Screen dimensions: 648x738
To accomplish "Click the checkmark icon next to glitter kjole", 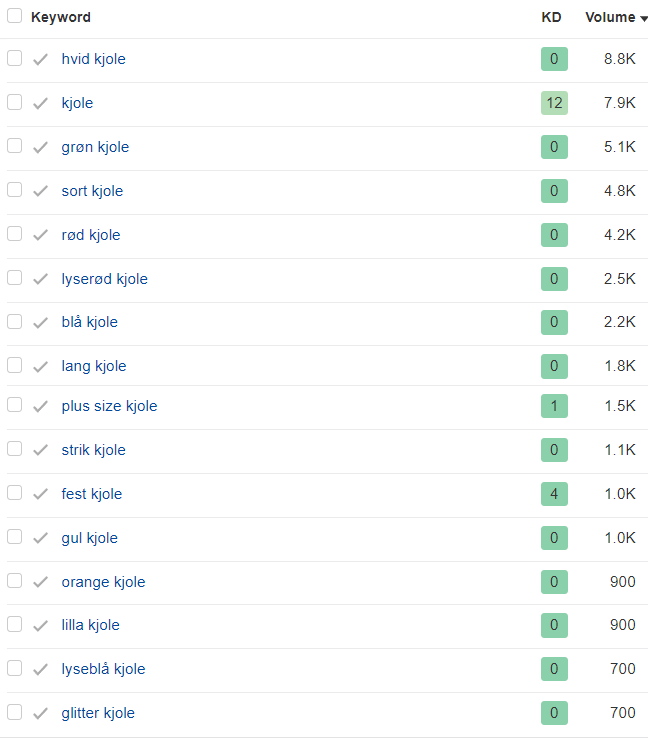I will click(40, 713).
